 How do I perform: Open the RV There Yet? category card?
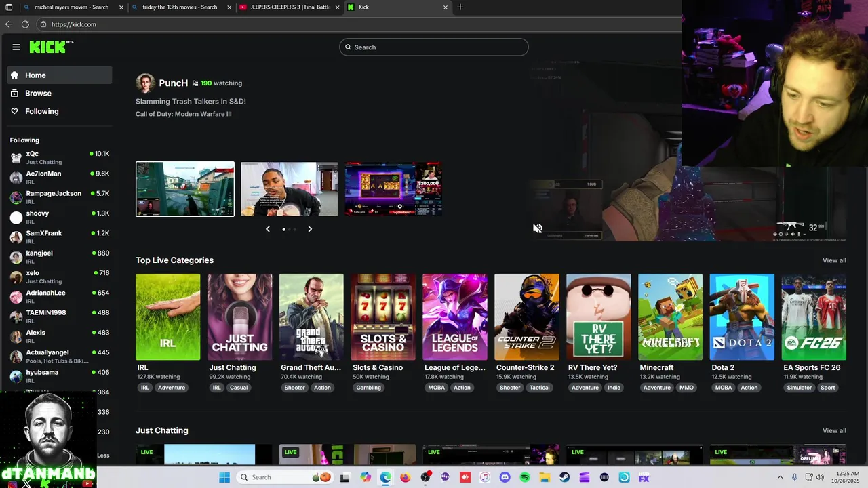pyautogui.click(x=599, y=317)
